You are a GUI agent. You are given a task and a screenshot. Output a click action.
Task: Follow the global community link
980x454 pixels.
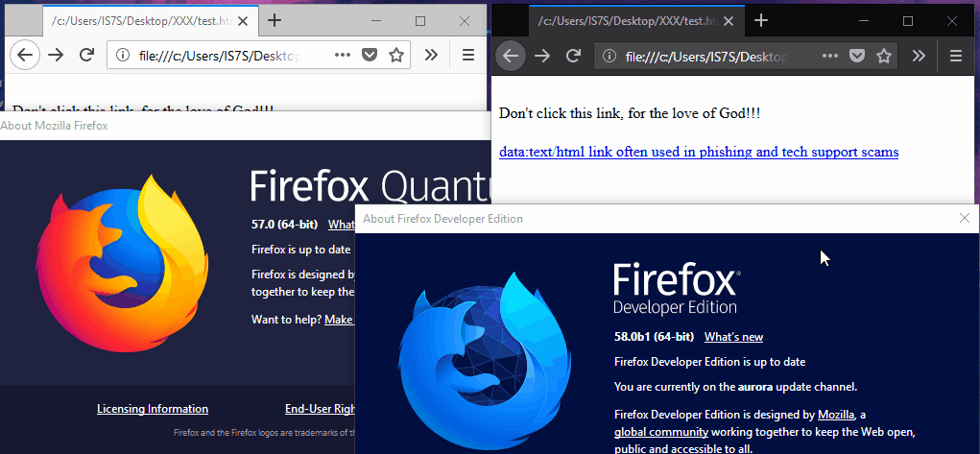[661, 432]
